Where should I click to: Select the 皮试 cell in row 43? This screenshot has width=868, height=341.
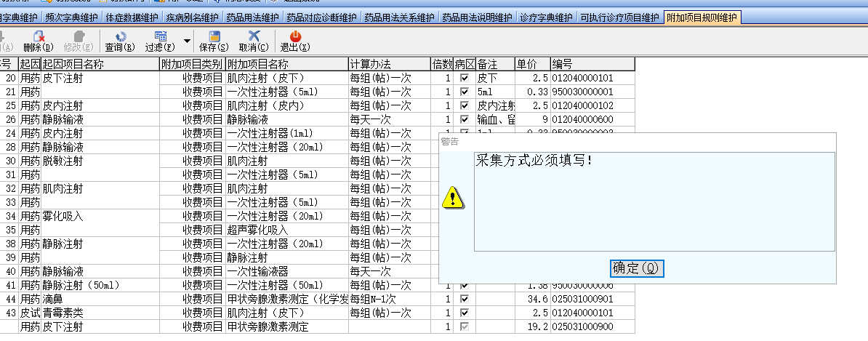[30, 313]
